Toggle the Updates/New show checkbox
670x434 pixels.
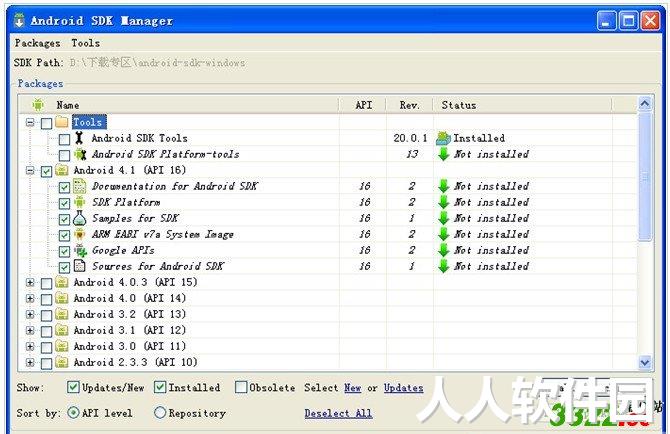73,387
